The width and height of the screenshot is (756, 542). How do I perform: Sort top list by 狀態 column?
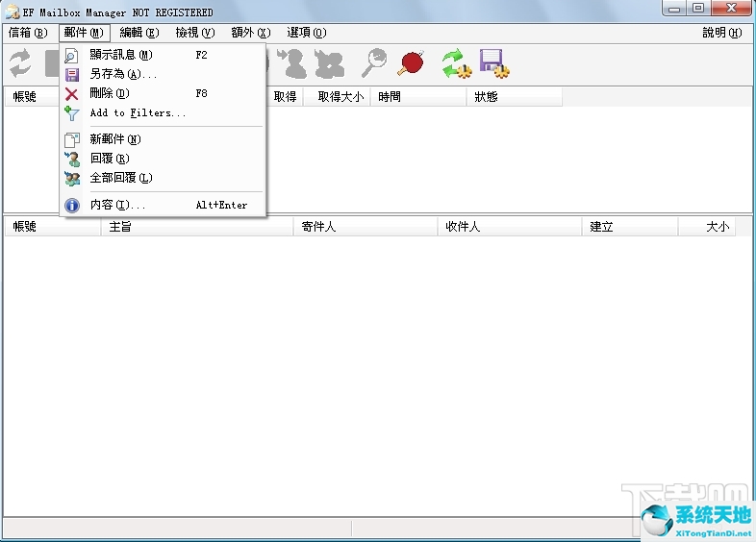515,97
